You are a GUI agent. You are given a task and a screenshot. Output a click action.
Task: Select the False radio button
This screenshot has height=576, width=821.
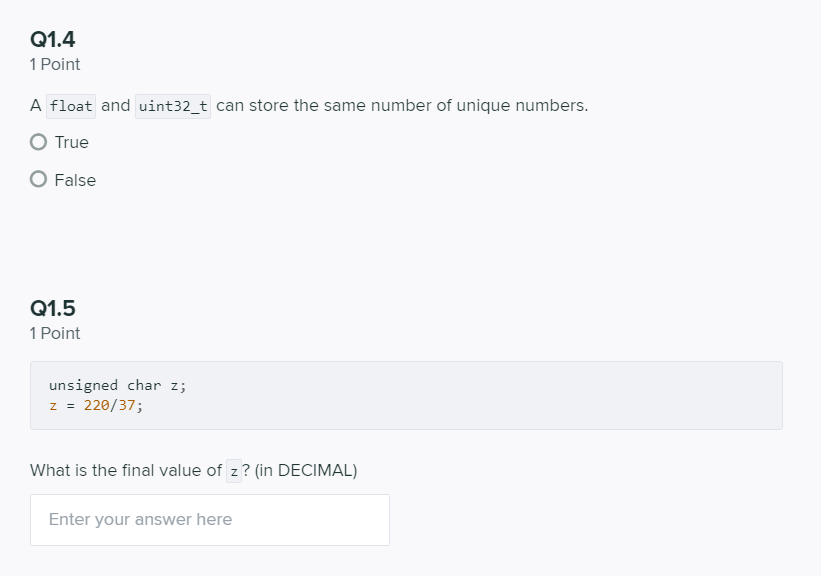(39, 180)
